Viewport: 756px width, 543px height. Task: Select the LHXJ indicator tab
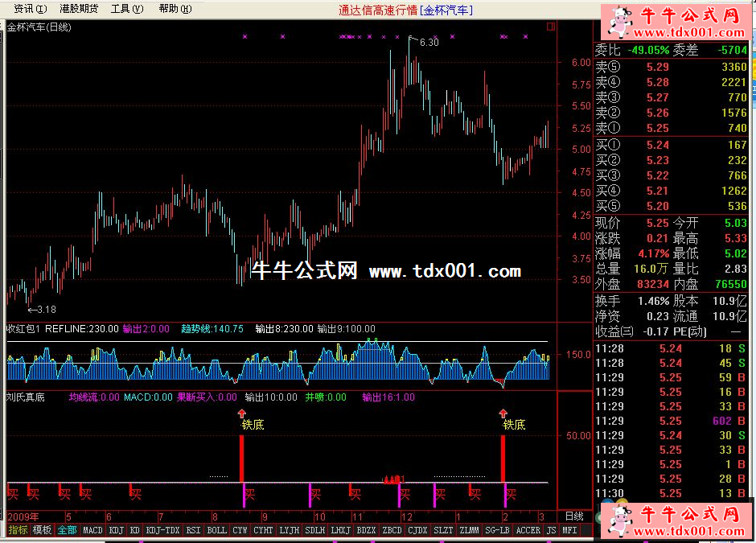pos(340,530)
